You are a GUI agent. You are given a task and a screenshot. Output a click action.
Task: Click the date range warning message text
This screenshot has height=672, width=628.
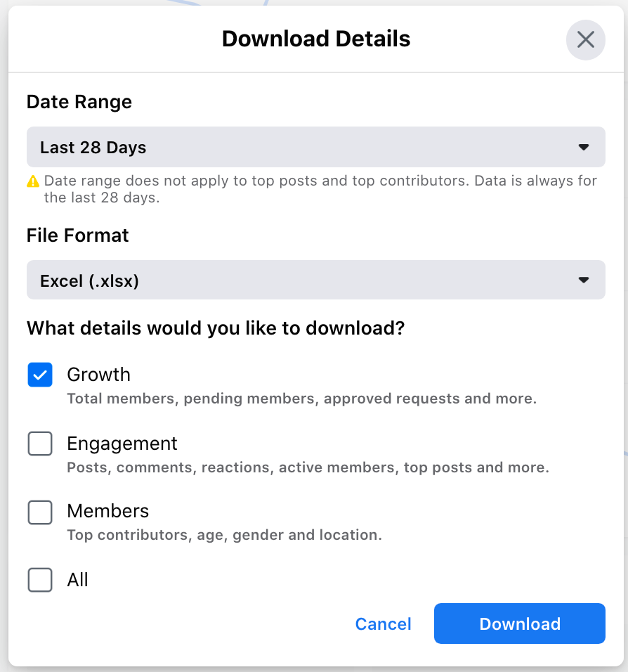[x=320, y=189]
